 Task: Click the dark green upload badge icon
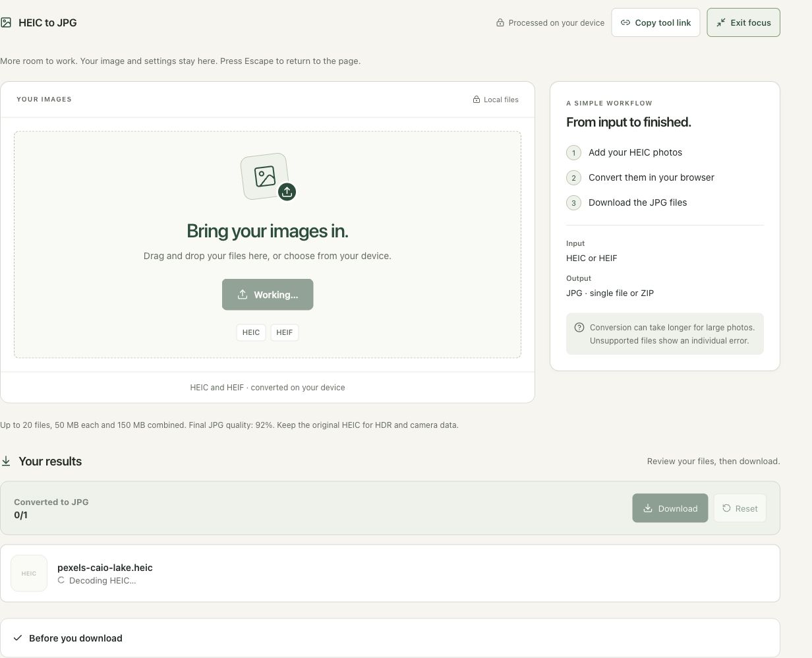point(287,192)
